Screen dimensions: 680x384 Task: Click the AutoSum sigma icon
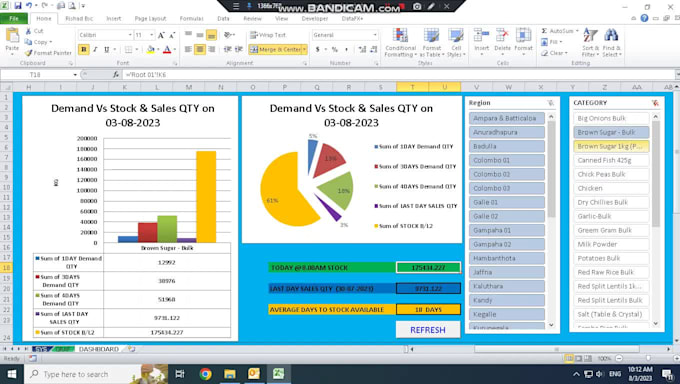click(x=544, y=31)
